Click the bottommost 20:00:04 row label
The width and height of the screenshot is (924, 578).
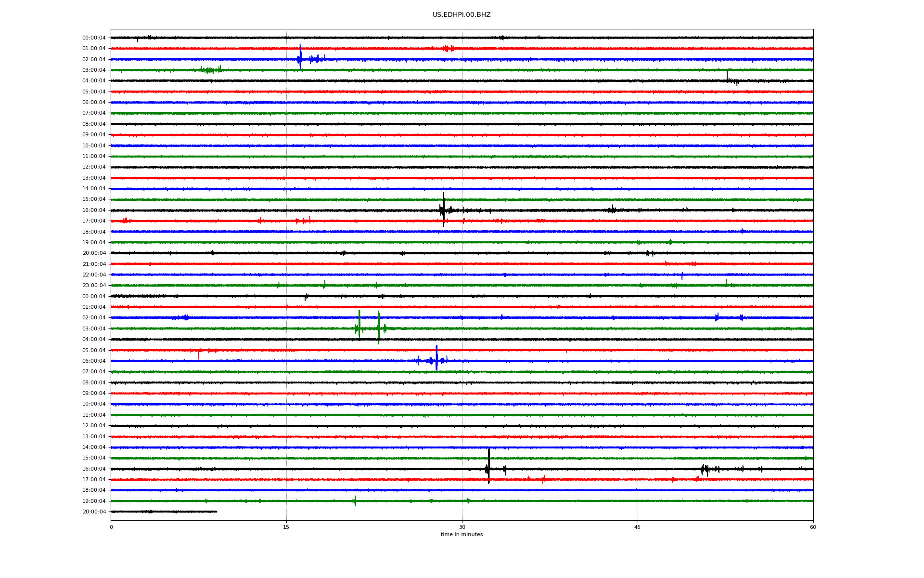(94, 512)
